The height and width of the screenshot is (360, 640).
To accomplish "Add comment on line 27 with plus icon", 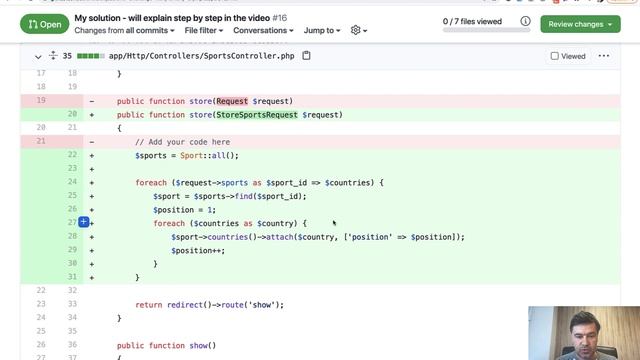I will click(83, 222).
